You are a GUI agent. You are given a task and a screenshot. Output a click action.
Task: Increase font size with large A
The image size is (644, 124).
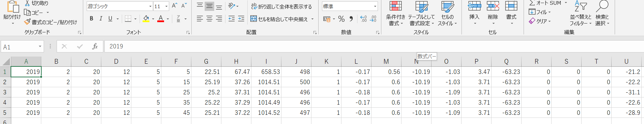tap(174, 6)
